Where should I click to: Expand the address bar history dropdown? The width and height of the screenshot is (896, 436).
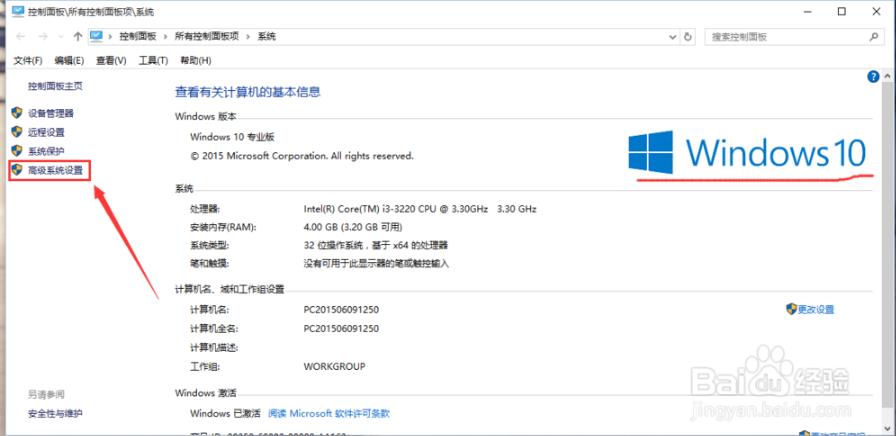pos(672,37)
